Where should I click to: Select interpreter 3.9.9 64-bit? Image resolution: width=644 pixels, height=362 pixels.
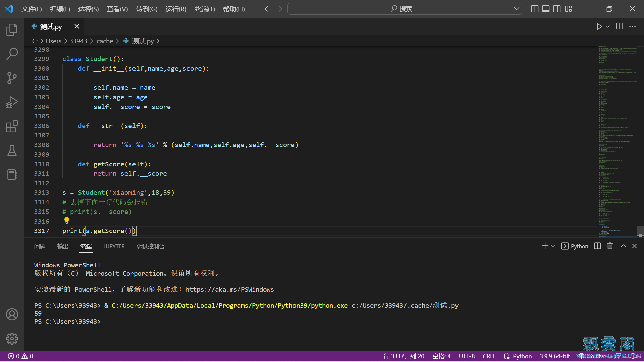point(554,356)
